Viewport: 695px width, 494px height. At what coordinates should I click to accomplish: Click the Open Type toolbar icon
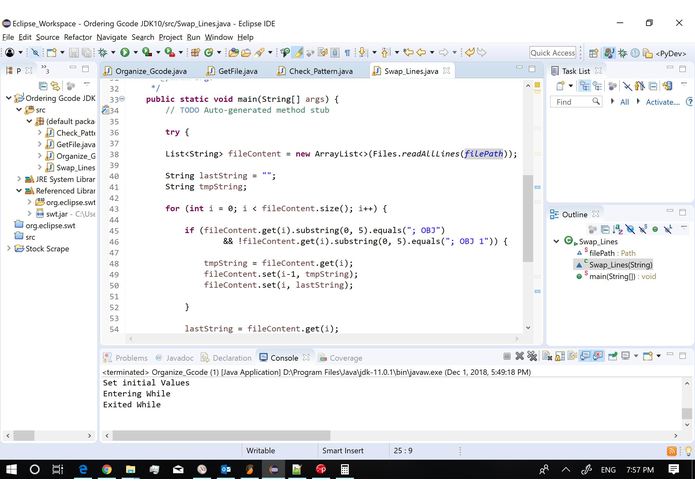[234, 53]
